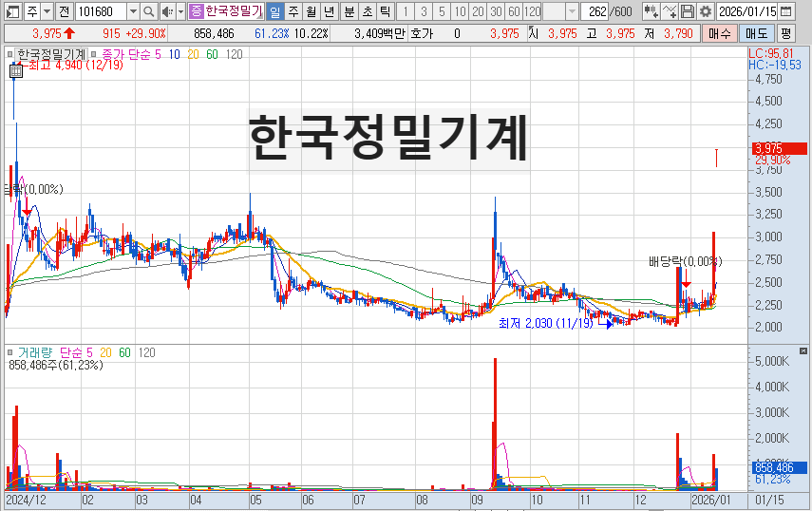Click the LC:95.81 indicator

click(x=771, y=53)
